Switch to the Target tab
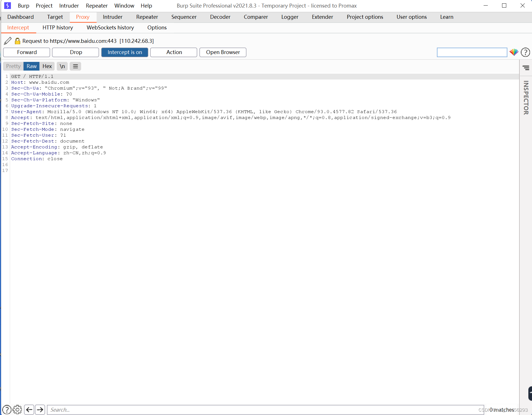 pyautogui.click(x=55, y=17)
